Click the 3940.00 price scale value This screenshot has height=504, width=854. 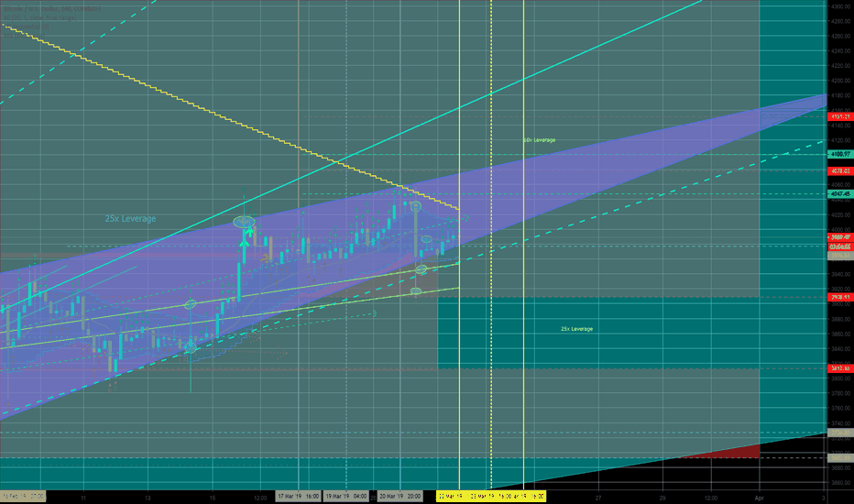(x=841, y=275)
